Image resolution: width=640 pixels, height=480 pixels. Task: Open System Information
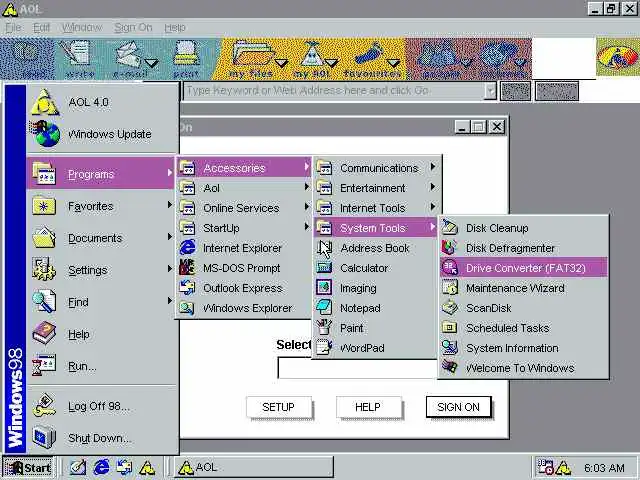[x=524, y=348]
